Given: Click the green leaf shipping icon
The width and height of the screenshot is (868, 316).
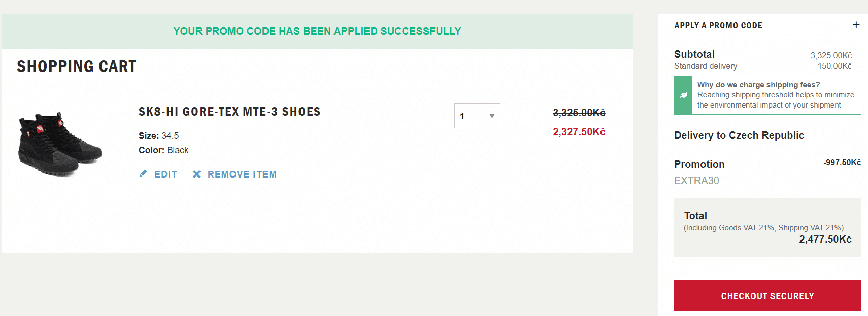Looking at the screenshot, I should click(683, 95).
